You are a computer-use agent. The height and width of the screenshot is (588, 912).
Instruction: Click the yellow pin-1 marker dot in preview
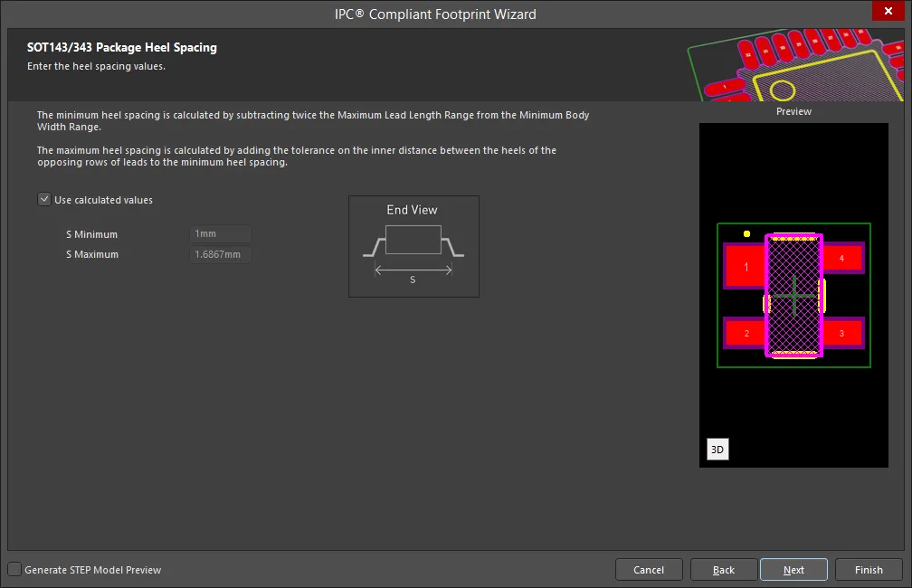pyautogui.click(x=746, y=233)
